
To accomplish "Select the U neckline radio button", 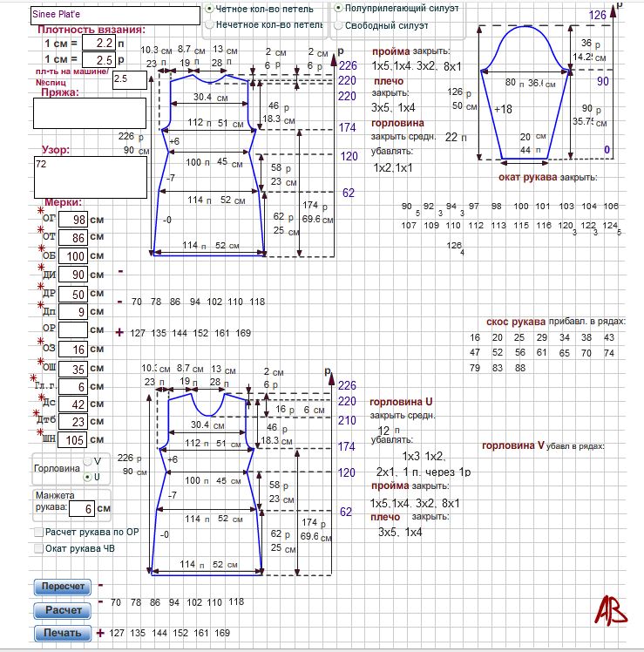I will (x=86, y=478).
